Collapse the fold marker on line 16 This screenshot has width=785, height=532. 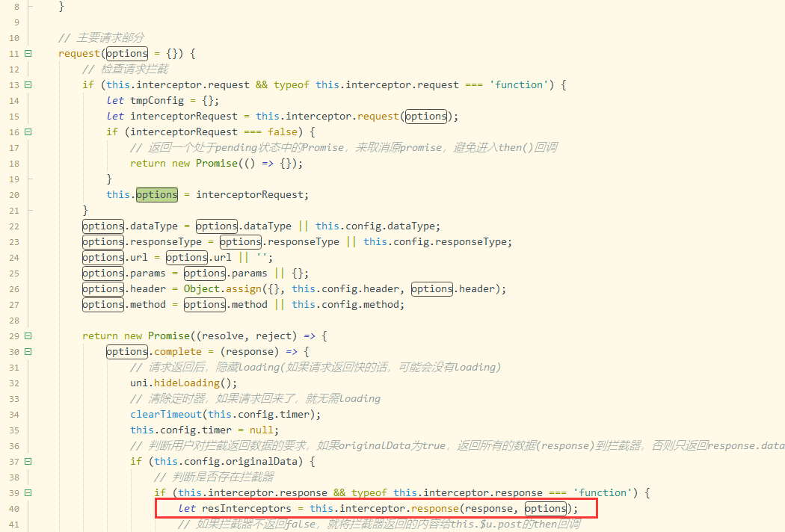(28, 132)
